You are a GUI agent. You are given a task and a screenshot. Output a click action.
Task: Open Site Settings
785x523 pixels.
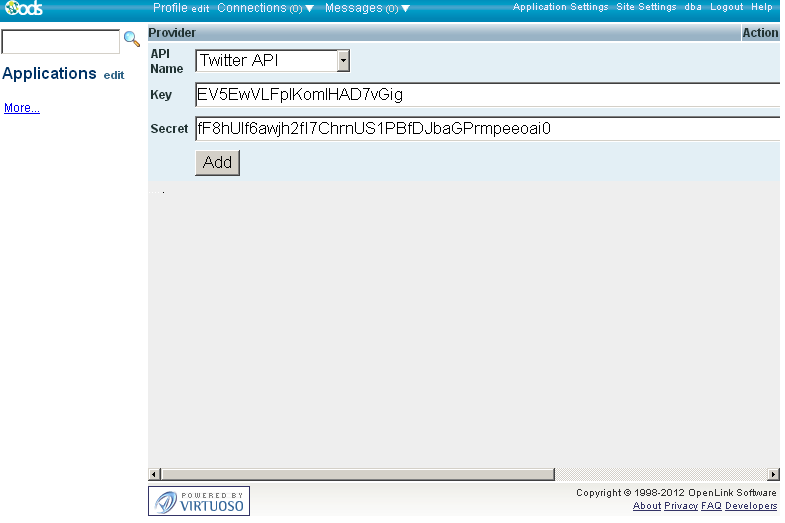pos(646,7)
